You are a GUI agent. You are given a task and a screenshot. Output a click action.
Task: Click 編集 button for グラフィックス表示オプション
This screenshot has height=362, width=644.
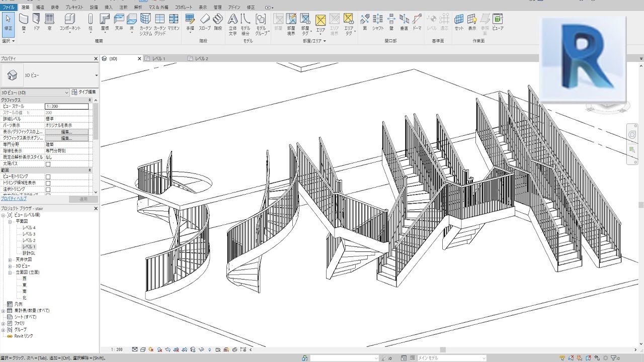[x=67, y=138]
